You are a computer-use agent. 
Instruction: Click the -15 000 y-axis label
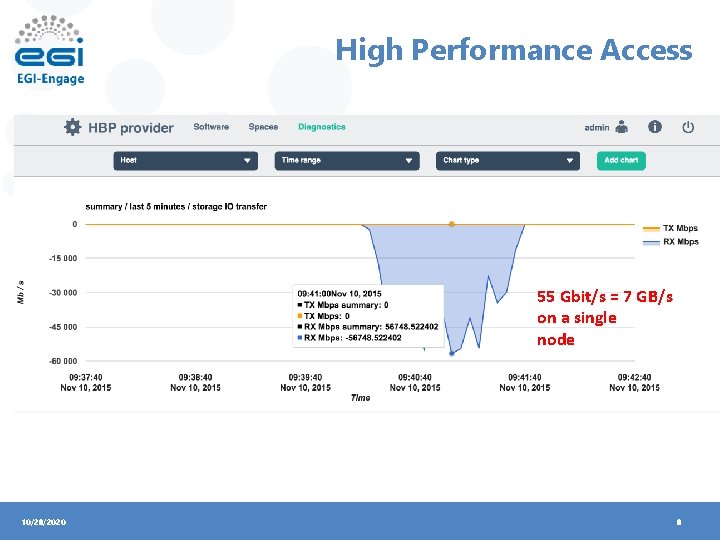63,258
